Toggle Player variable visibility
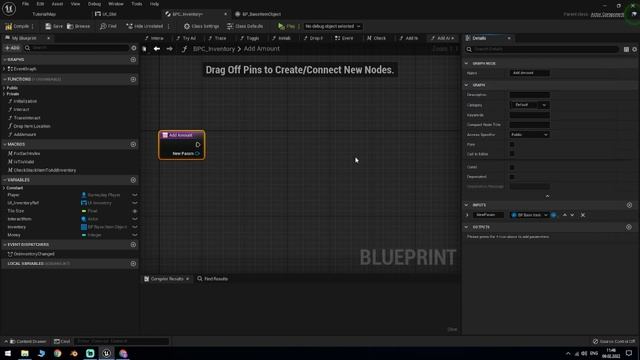The width and height of the screenshot is (640, 360). pos(135,195)
